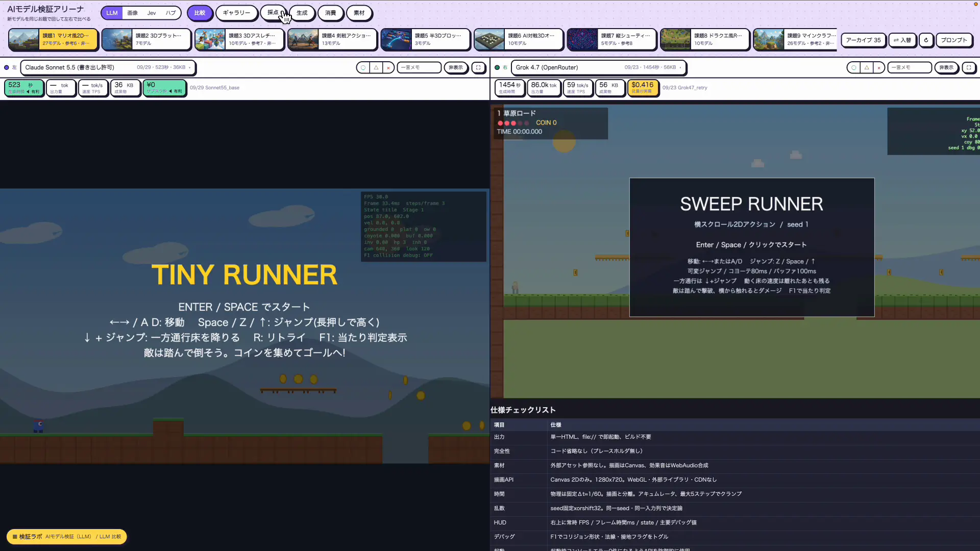Image resolution: width=980 pixels, height=551 pixels.
Task: Mark Claude Sonnet result with circle rating
Action: (363, 67)
